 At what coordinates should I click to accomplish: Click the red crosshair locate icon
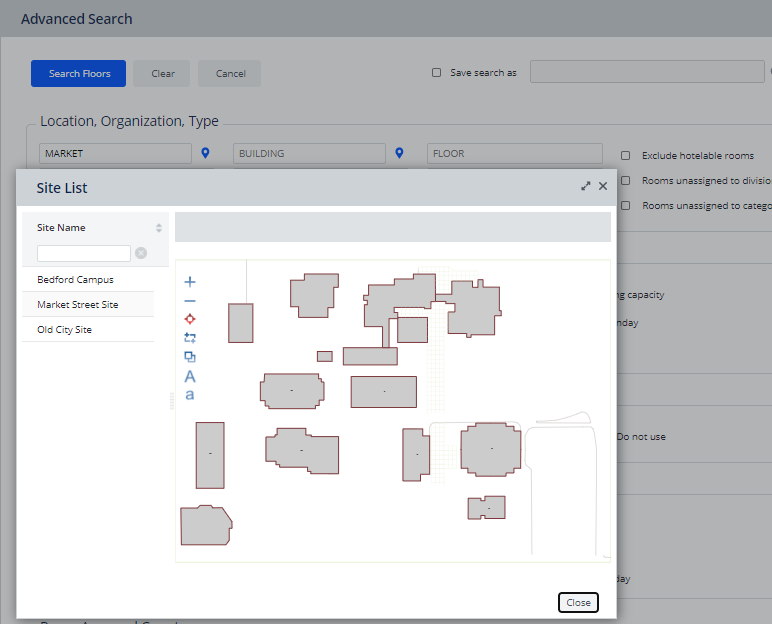click(x=190, y=319)
